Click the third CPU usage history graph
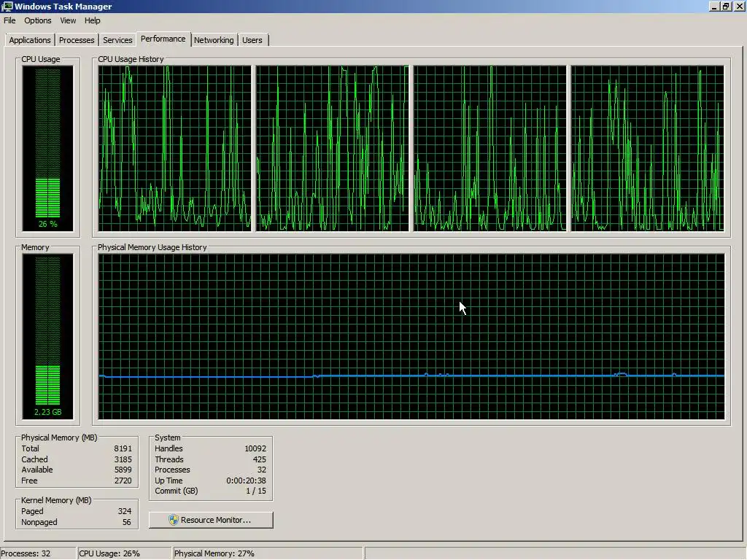747x560 pixels. coord(489,148)
